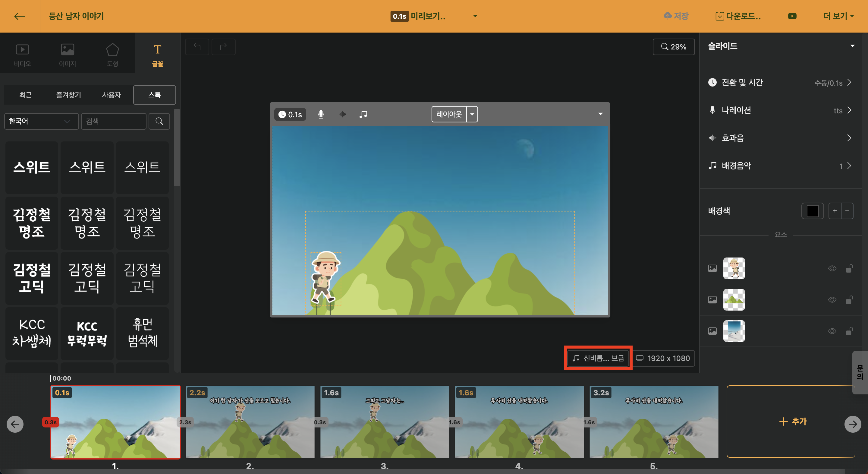Expand the 레이아웃 dropdown arrow

tap(472, 114)
